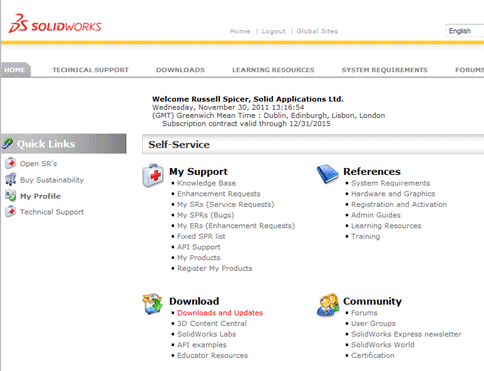The image size is (484, 371).
Task: Open System Requirements under References
Action: click(x=391, y=183)
